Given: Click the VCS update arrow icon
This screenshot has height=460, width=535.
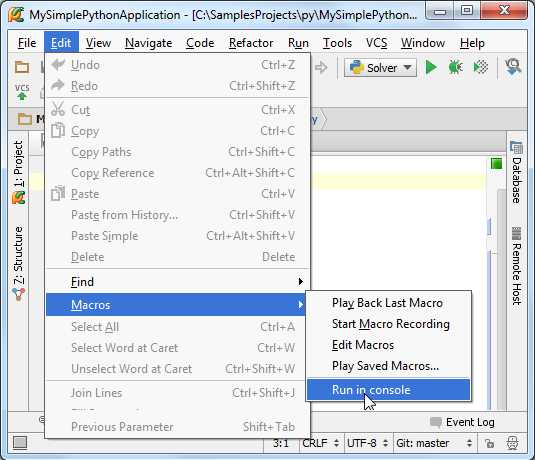Looking at the screenshot, I should point(22,91).
